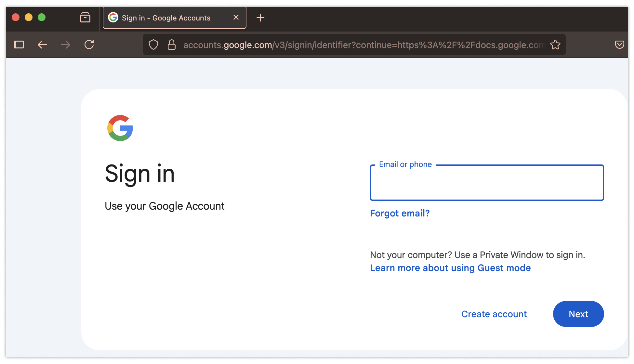This screenshot has height=364, width=634.
Task: Go back using the back arrow
Action: 42,45
